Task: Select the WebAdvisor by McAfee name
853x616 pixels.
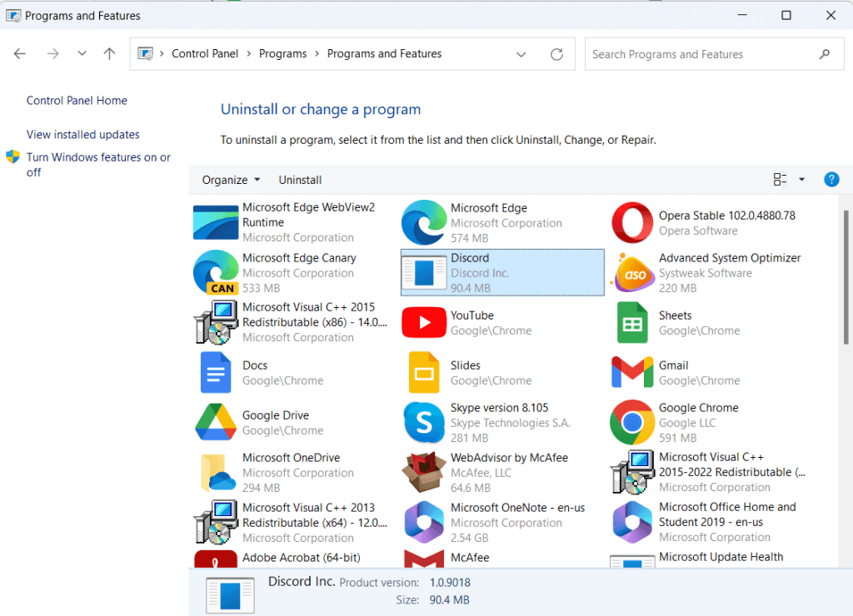Action: (509, 458)
